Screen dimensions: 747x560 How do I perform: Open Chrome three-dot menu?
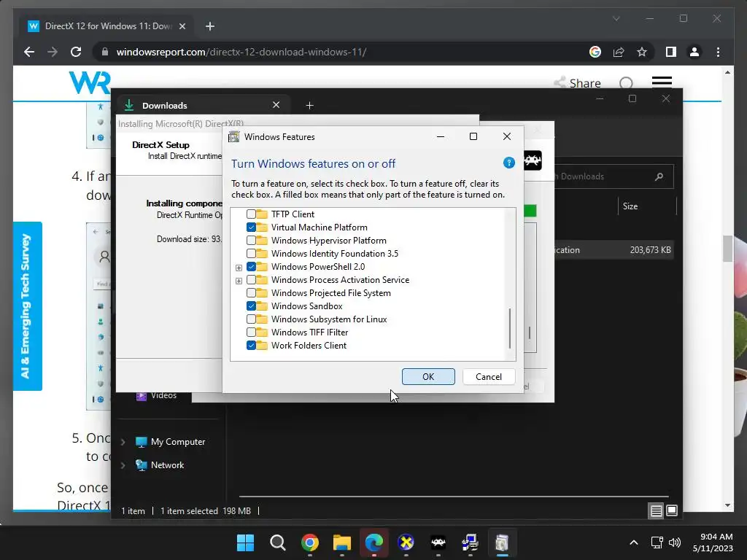[x=718, y=52]
